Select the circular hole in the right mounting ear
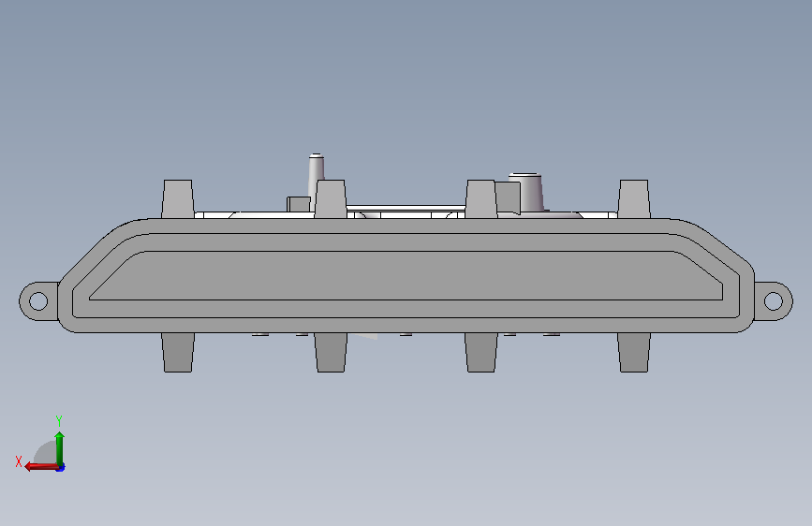812x526 pixels. click(774, 300)
